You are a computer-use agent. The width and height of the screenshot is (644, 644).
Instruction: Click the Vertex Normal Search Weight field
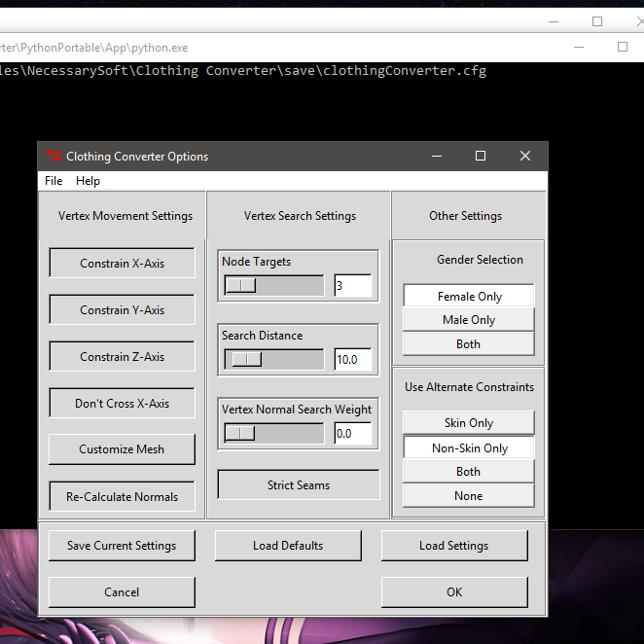click(x=352, y=434)
